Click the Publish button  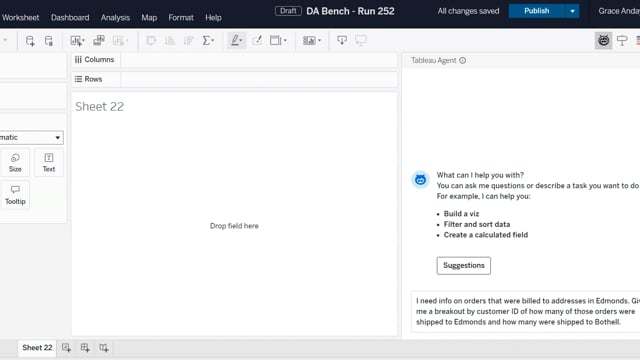pos(536,11)
